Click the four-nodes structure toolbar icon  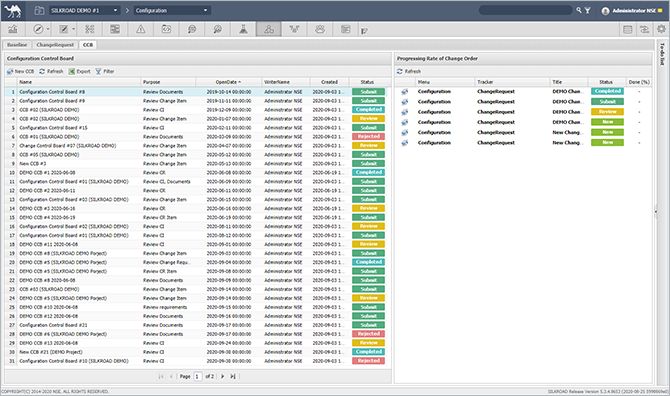[89, 29]
